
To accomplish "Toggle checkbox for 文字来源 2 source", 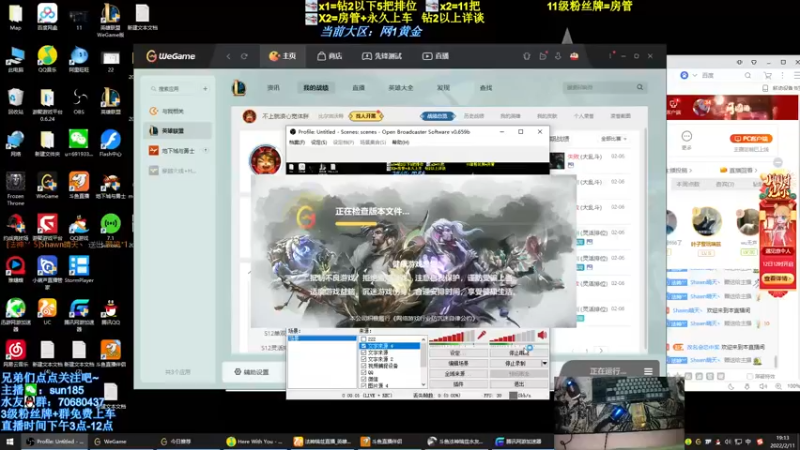I will (363, 359).
